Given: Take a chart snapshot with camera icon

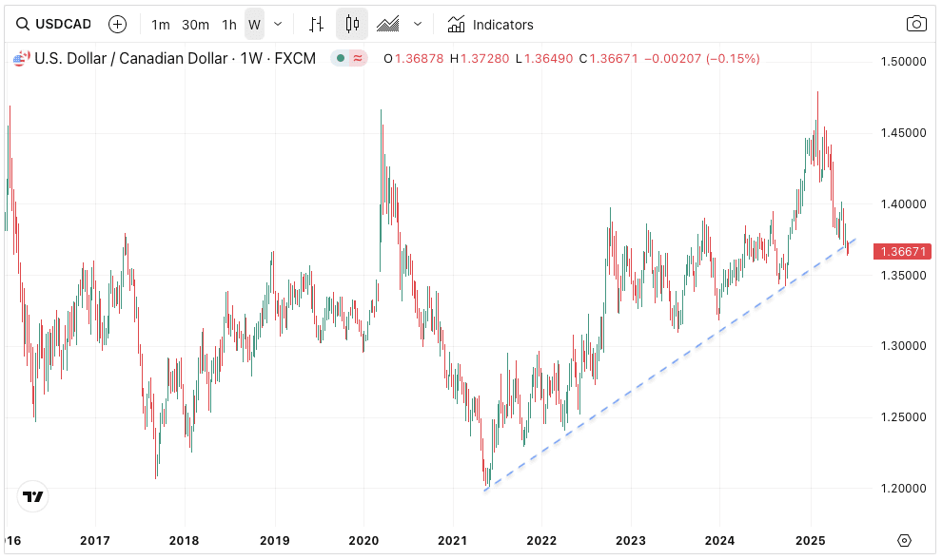Looking at the screenshot, I should (915, 25).
